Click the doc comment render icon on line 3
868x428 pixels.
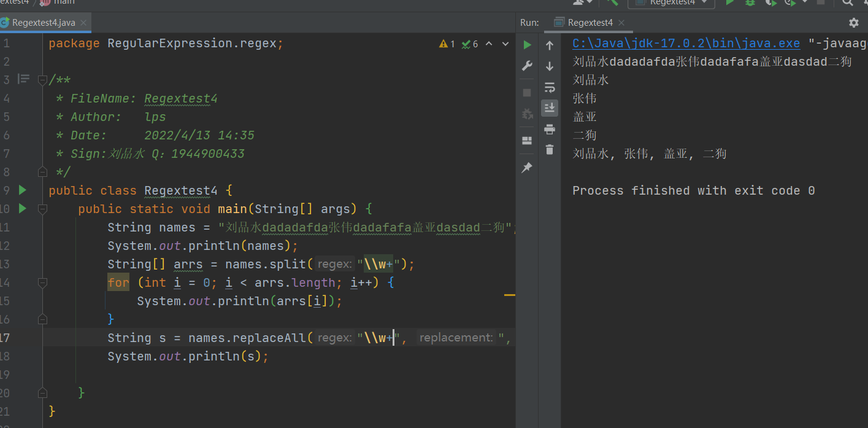[x=23, y=79]
